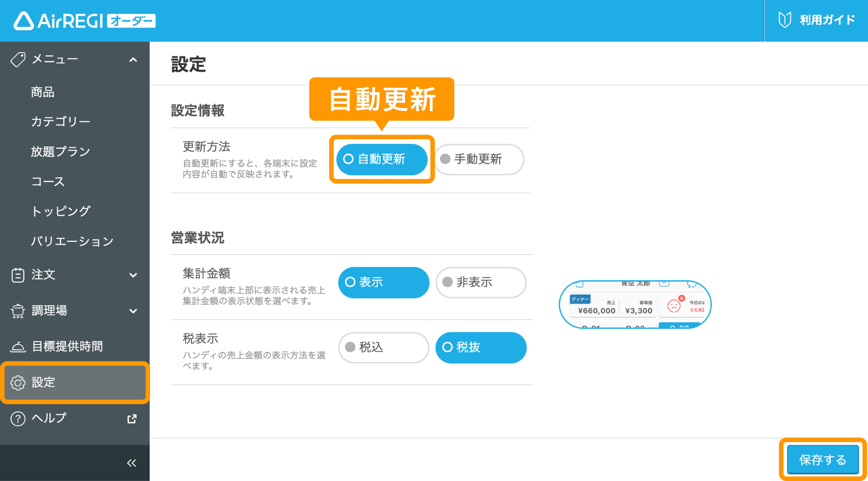Click the usage guide book icon
This screenshot has height=481, width=868.
point(785,20)
